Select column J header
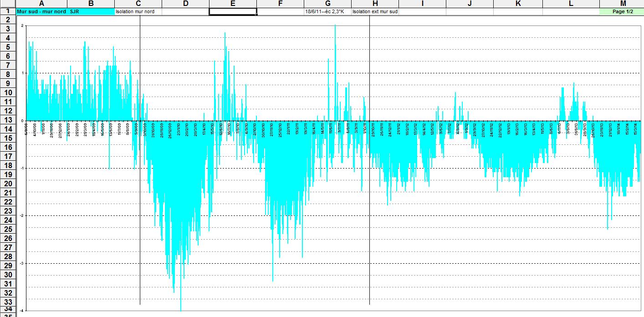The height and width of the screenshot is (317, 644). (x=470, y=4)
